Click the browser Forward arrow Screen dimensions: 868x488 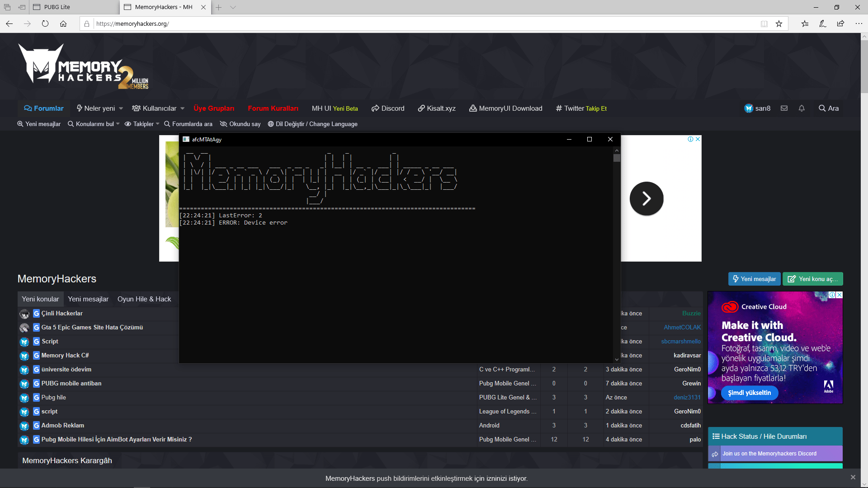(x=27, y=23)
